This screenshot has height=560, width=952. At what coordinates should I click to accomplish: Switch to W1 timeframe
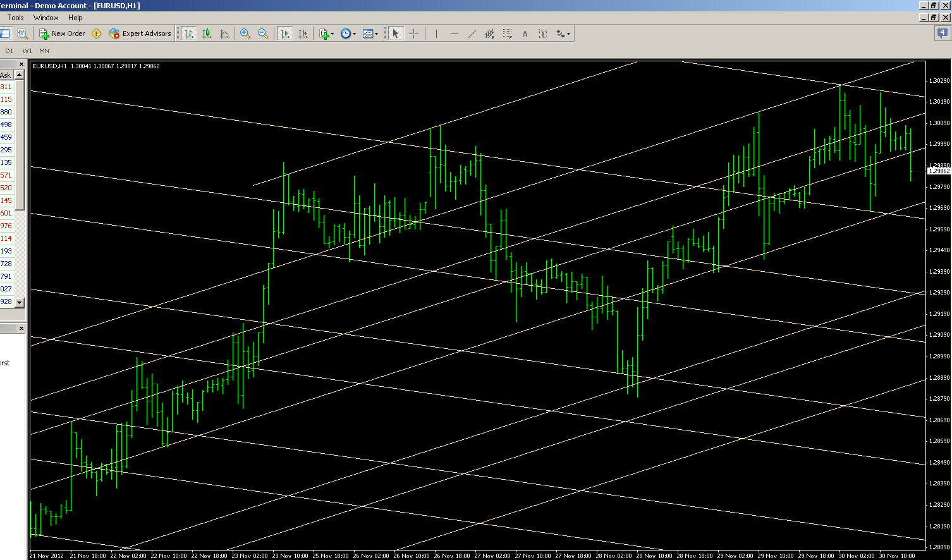(27, 51)
